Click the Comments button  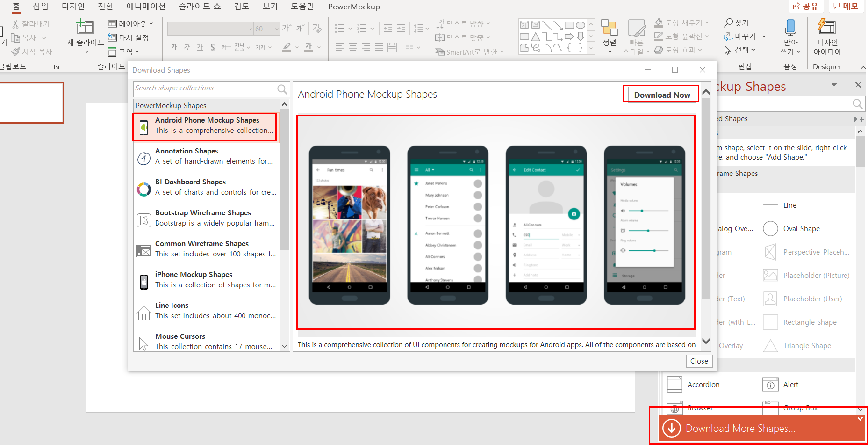846,6
